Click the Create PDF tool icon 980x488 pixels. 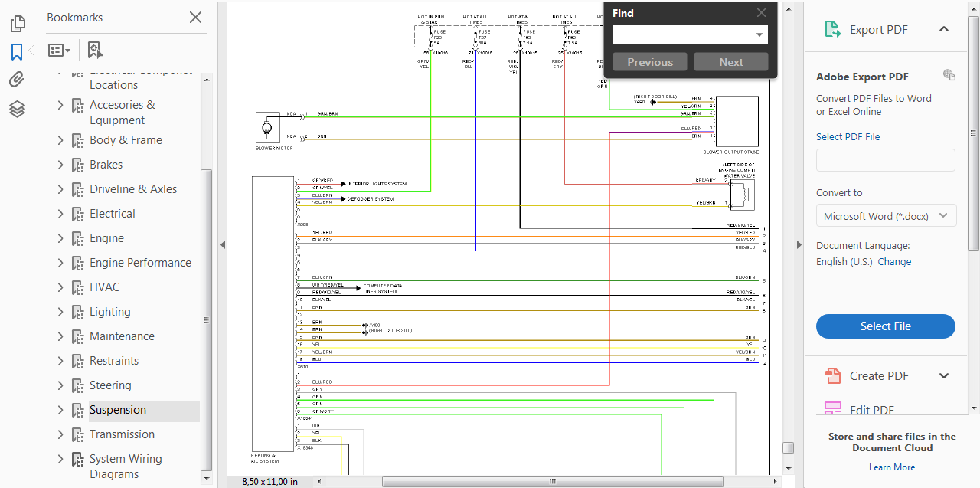point(832,376)
